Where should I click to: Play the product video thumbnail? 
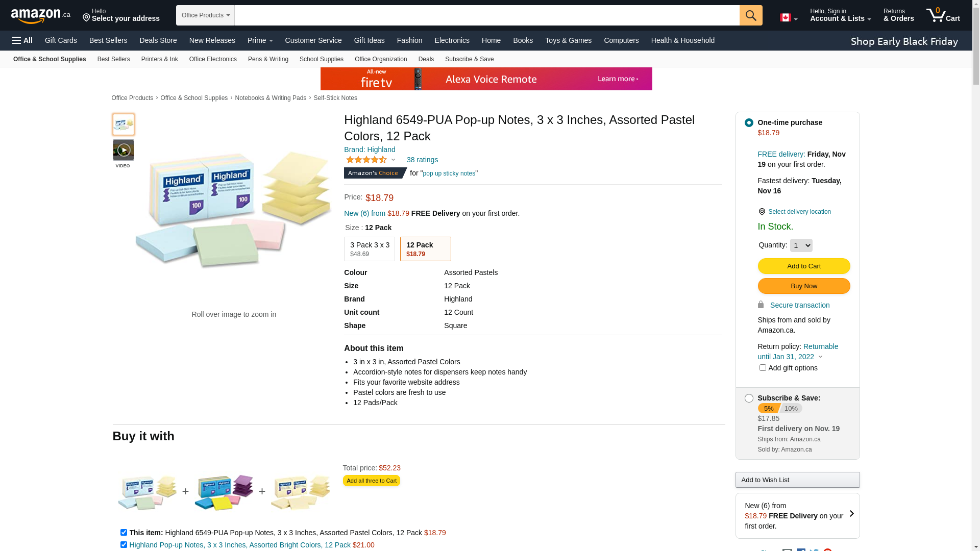(x=123, y=150)
